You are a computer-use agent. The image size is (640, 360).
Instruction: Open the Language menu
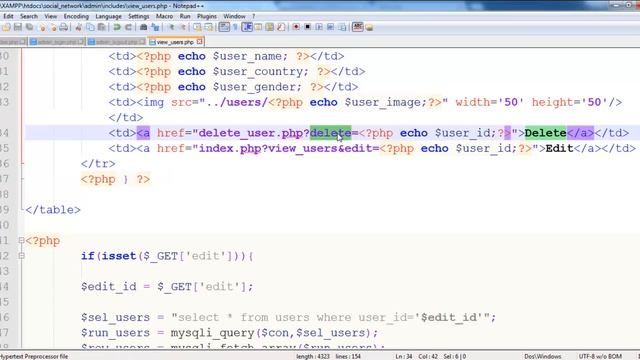[109, 16]
